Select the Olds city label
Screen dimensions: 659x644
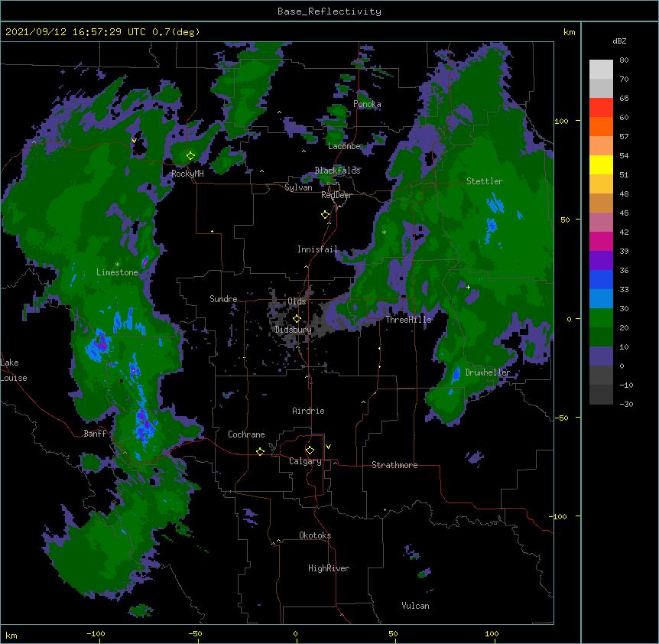[297, 301]
